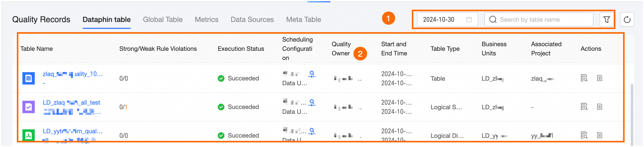Select the Meta Table tab
The width and height of the screenshot is (644, 147).
[x=304, y=19]
